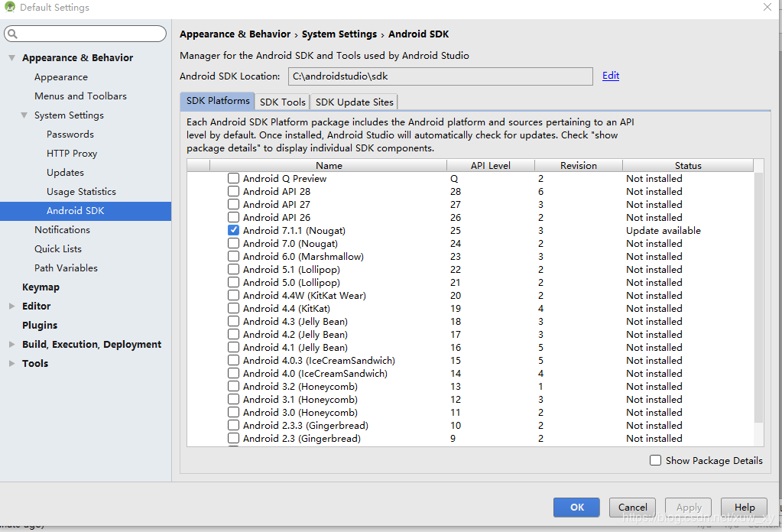Open Help for settings
The image size is (782, 532).
744,507
